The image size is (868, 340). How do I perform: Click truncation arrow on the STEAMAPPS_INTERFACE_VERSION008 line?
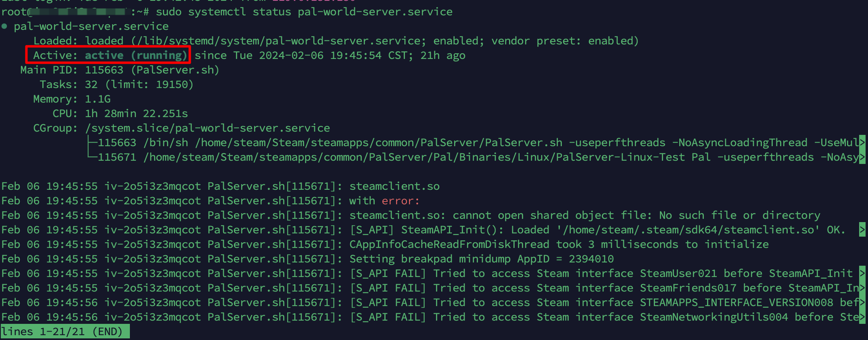862,302
